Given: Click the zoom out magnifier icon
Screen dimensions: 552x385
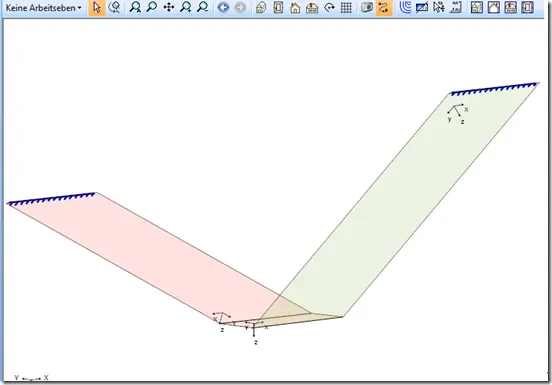Looking at the screenshot, I should 202,7.
